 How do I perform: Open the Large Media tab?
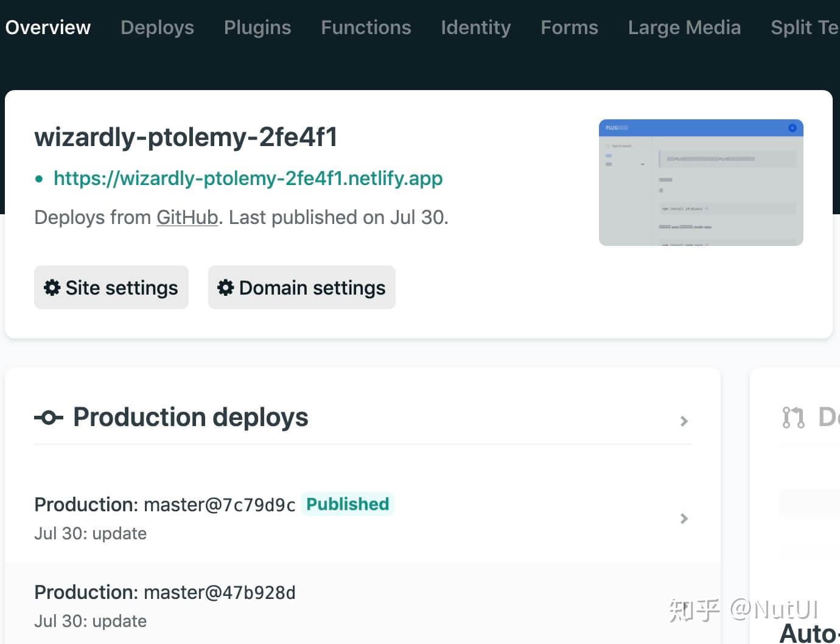coord(684,27)
